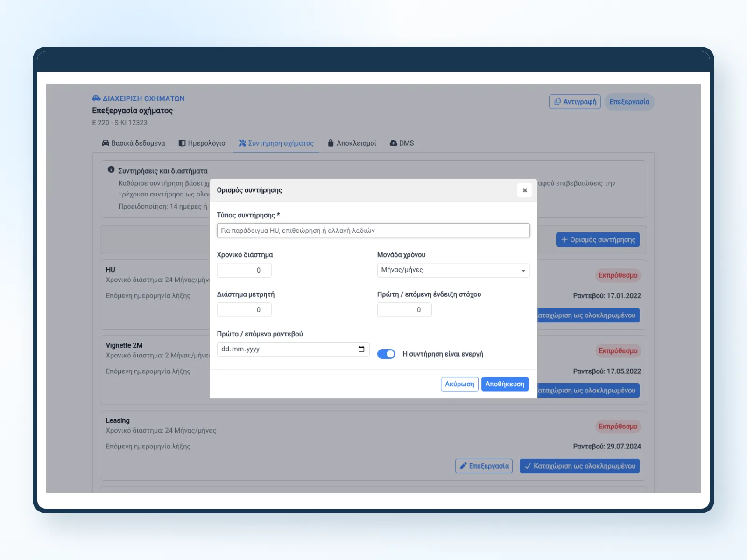Click the ΔΙΑΧΕΙΡΙΣΗ ΟΧΗΜΑΤΩΝ breadcrumb link
Screen dimensions: 747x560
[x=143, y=98]
